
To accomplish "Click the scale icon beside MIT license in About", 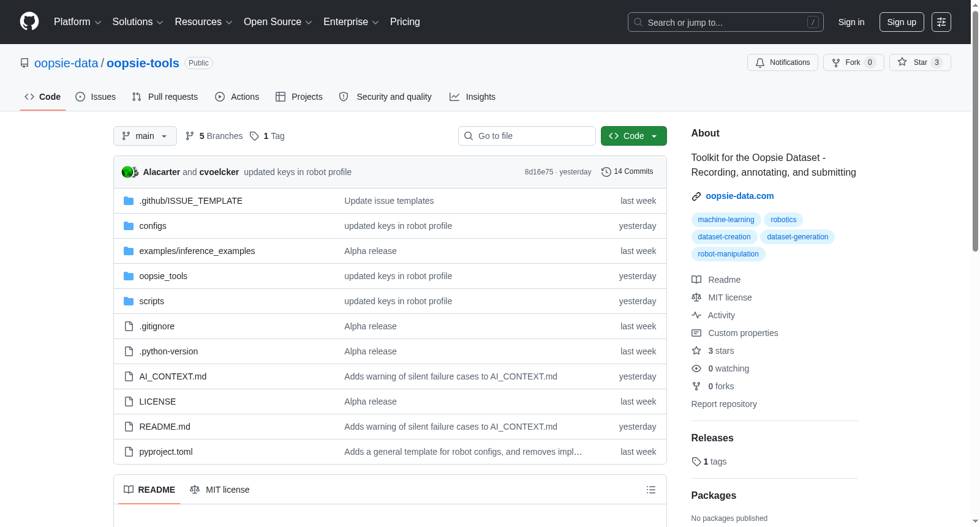I will pyautogui.click(x=696, y=297).
